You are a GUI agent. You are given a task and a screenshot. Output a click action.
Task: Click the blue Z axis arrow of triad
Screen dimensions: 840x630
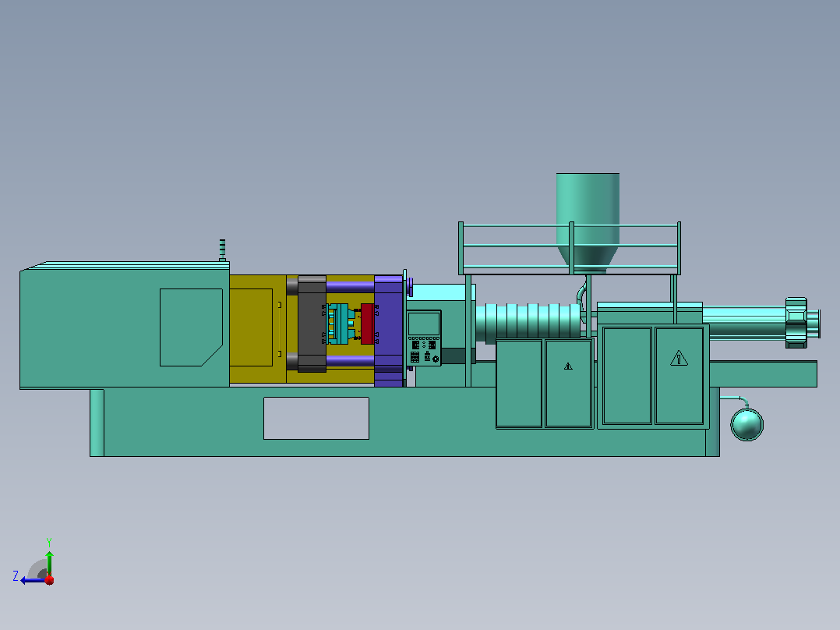pos(33,580)
